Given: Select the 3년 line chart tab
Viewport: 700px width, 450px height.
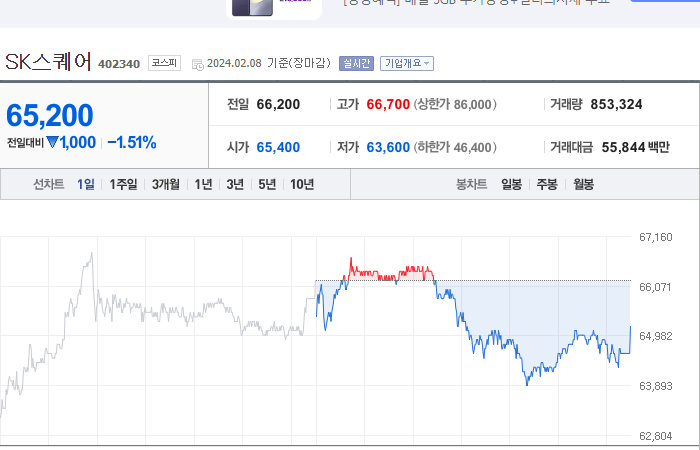Looking at the screenshot, I should (x=235, y=184).
